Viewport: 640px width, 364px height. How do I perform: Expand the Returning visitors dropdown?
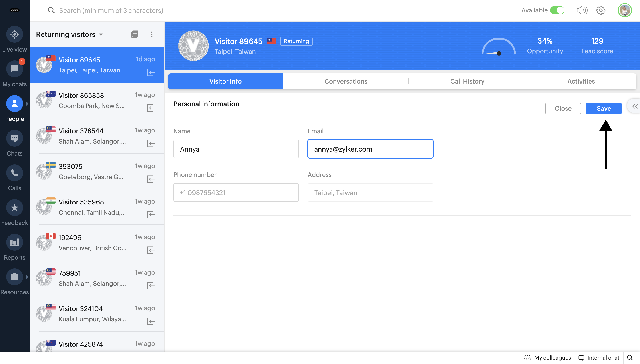pos(101,34)
